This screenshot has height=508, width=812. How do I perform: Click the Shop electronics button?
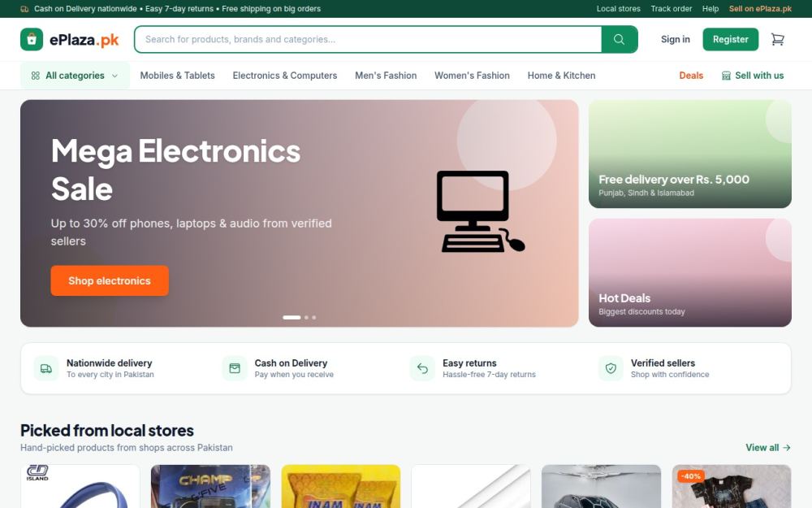[x=110, y=280]
